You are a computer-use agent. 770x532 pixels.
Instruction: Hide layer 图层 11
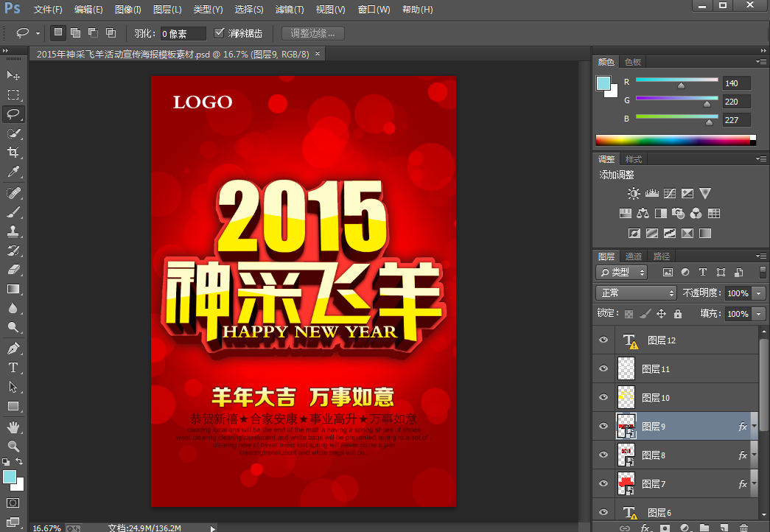pos(603,368)
